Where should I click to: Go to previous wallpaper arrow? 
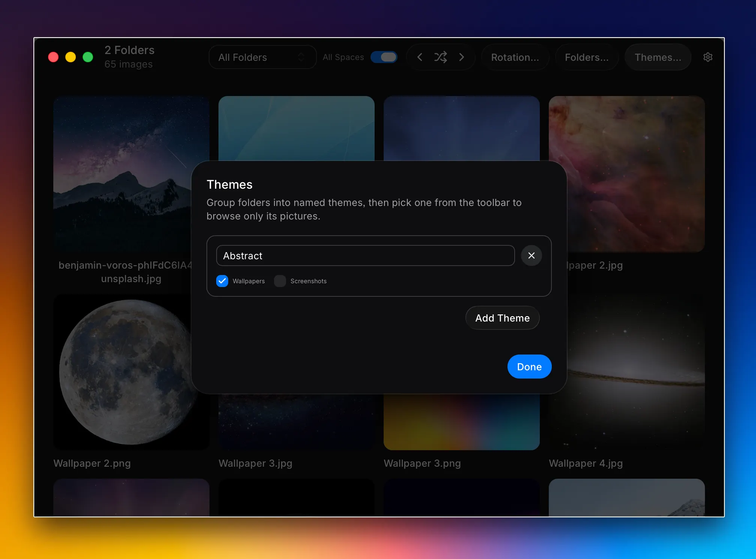[x=420, y=57]
